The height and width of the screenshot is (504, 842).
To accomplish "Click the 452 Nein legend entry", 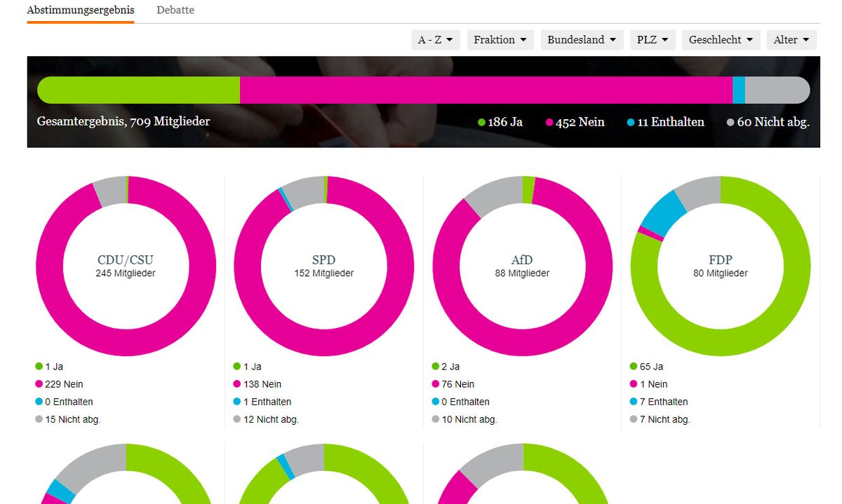I will 575,122.
